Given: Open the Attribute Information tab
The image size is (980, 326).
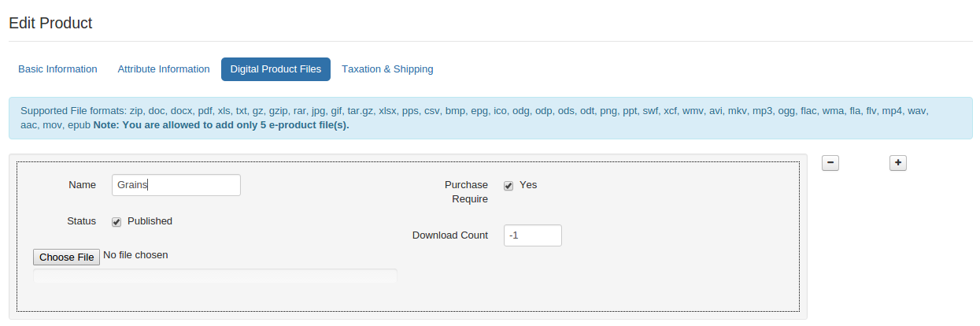Looking at the screenshot, I should (164, 69).
